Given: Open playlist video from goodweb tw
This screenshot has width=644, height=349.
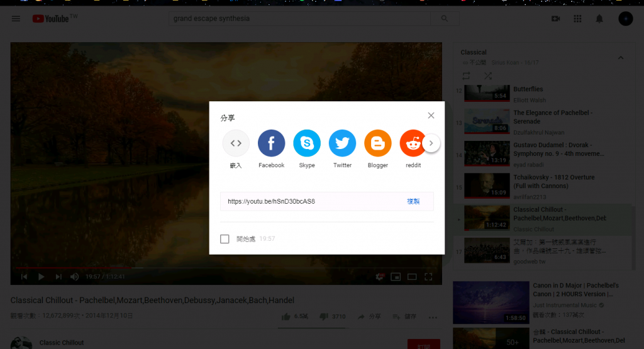Looking at the screenshot, I should [543, 252].
